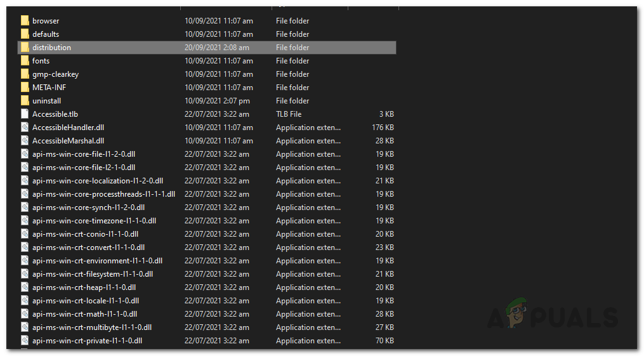Viewport: 644px width, 356px height.
Task: Select file name api-ms-win-core-synch-l1-2-0.dll
Action: click(x=88, y=208)
